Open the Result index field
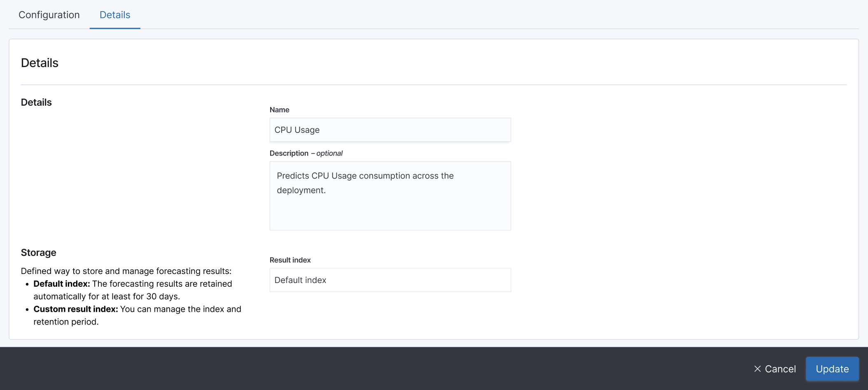868x390 pixels. pos(390,280)
